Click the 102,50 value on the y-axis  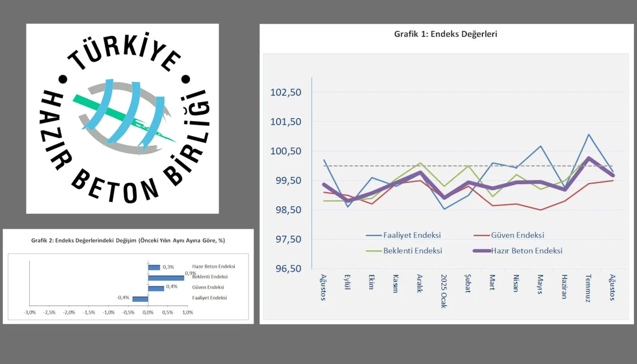pos(286,93)
